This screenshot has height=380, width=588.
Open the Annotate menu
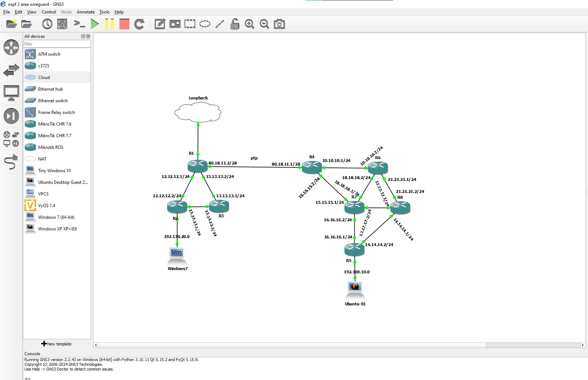point(86,12)
